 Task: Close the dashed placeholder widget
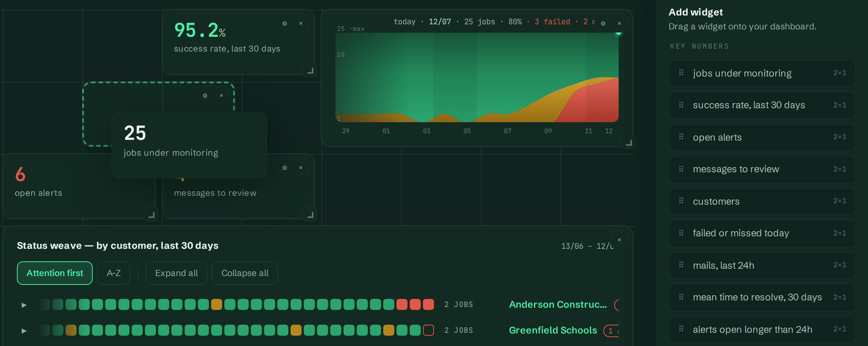coord(221,96)
